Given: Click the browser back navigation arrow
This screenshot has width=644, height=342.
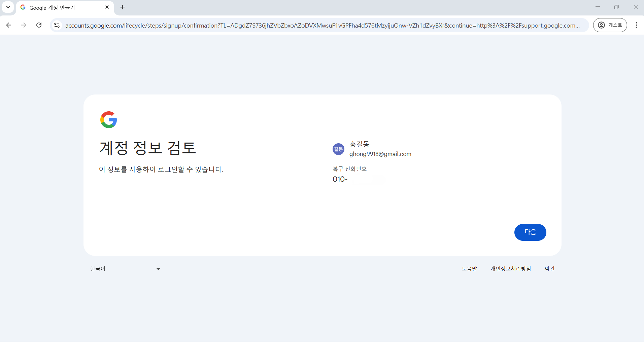Looking at the screenshot, I should point(8,25).
